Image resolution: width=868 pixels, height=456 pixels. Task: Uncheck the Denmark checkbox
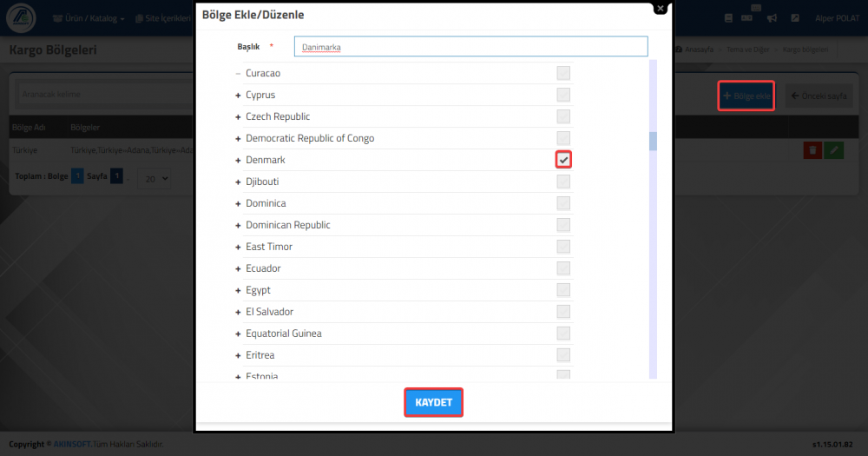coord(563,160)
